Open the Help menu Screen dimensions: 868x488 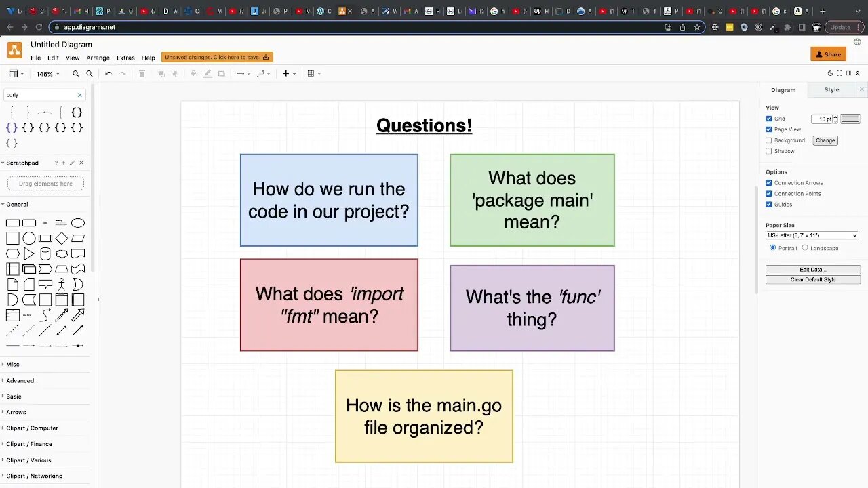148,58
